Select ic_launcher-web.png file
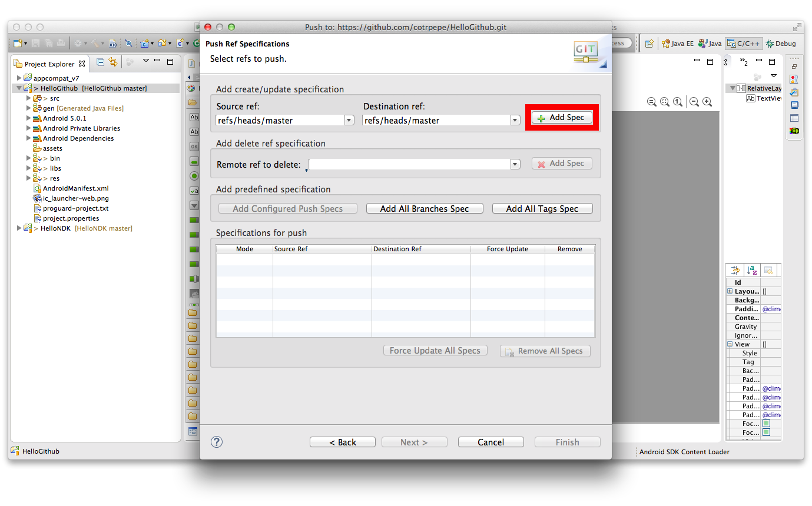The width and height of the screenshot is (812, 506). tap(71, 198)
